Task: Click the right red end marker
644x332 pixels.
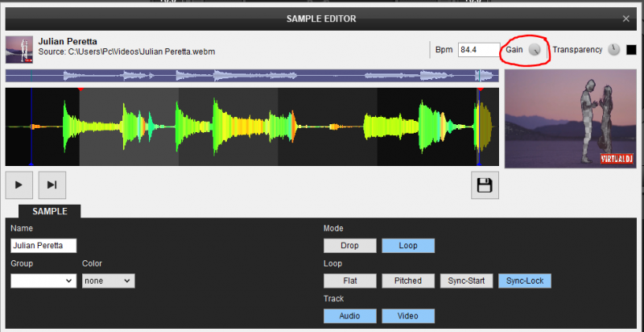Action: pos(481,89)
